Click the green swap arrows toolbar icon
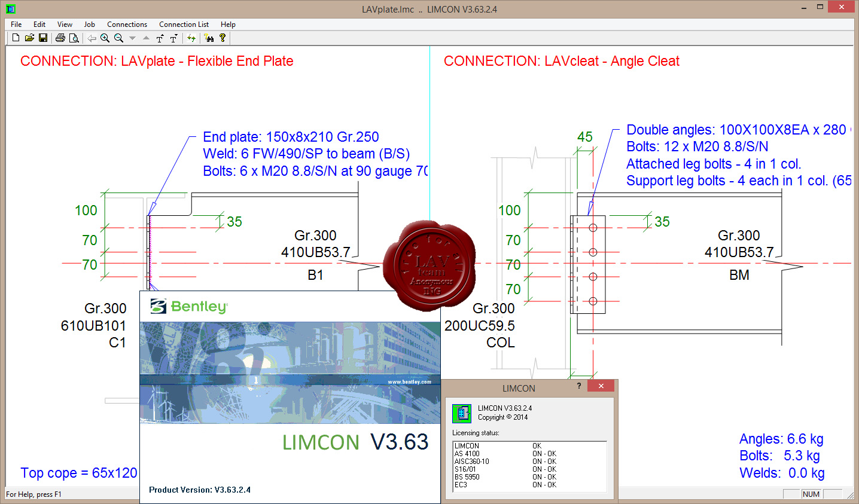The image size is (859, 504). click(191, 38)
